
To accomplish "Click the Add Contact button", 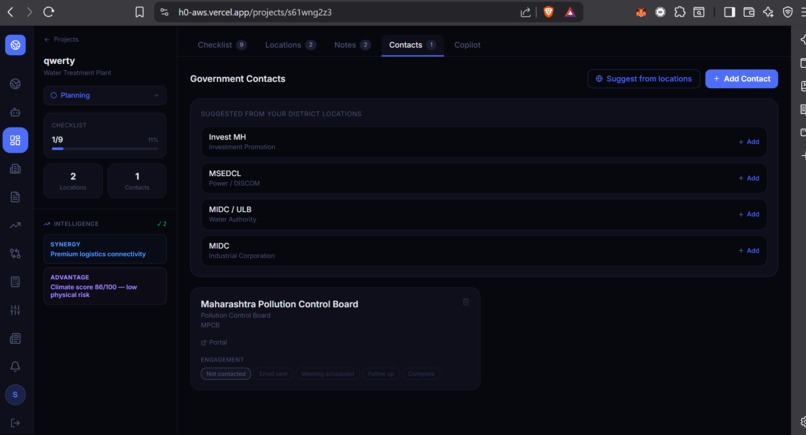I will (741, 79).
